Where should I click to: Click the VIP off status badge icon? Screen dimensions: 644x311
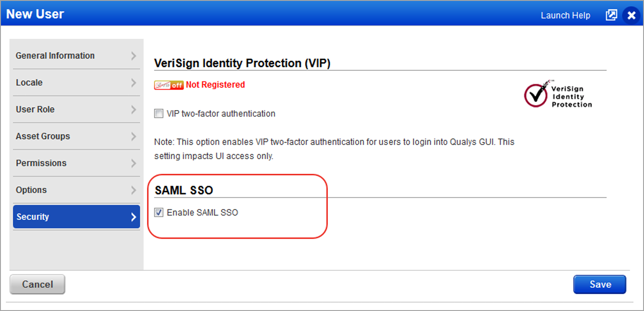[x=169, y=85]
